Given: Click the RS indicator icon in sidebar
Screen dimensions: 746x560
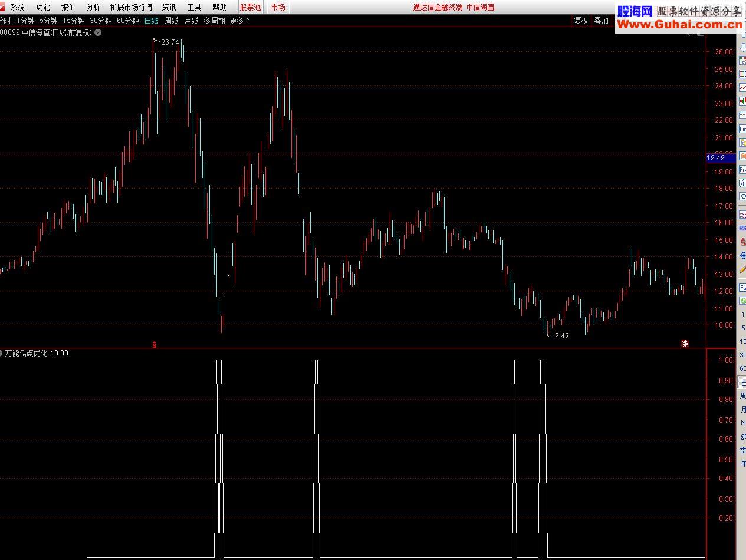Looking at the screenshot, I should pyautogui.click(x=742, y=228).
